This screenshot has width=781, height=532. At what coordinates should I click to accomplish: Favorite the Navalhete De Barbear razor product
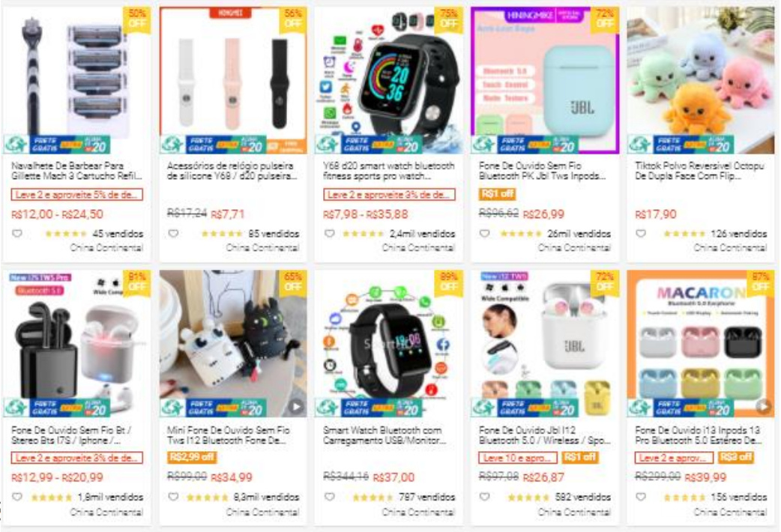pyautogui.click(x=17, y=234)
